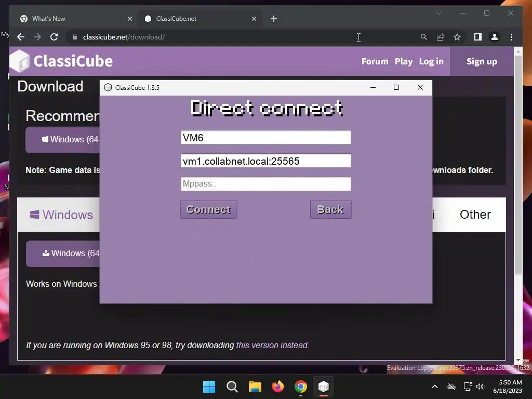This screenshot has height=399, width=532.
Task: Show hidden system tray icons
Action: pos(435,387)
